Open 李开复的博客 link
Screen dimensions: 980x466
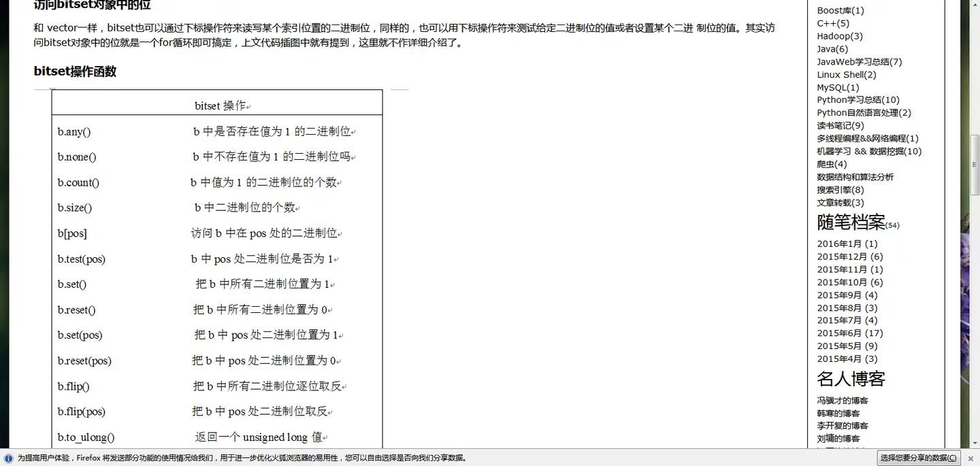tap(842, 425)
